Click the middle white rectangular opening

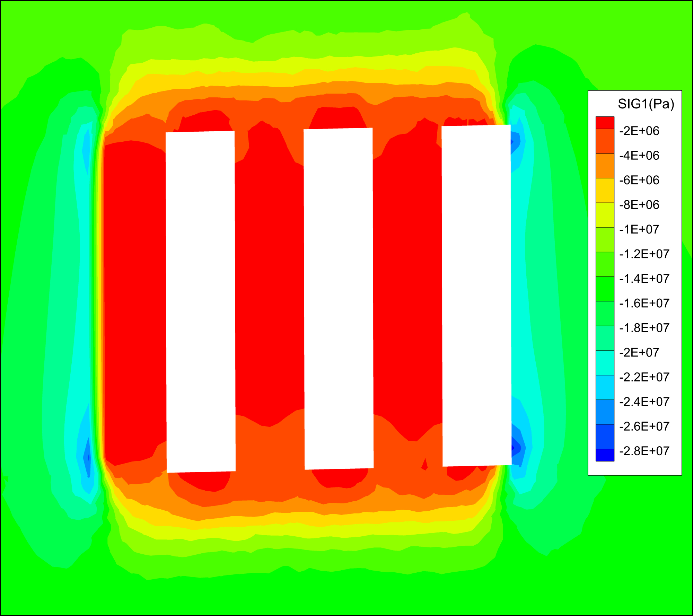tap(339, 299)
